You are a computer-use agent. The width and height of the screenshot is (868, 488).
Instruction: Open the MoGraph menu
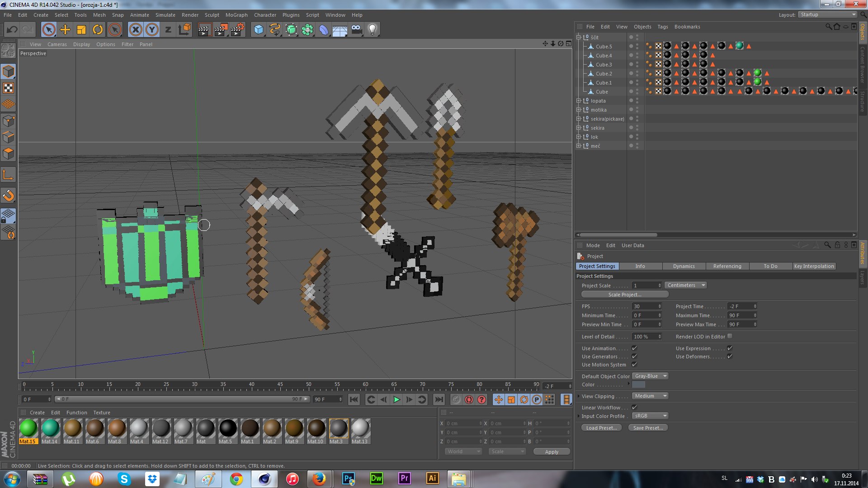236,15
